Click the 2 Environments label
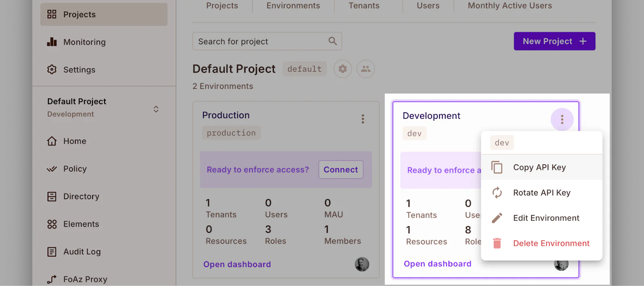The image size is (644, 286). pos(223,86)
